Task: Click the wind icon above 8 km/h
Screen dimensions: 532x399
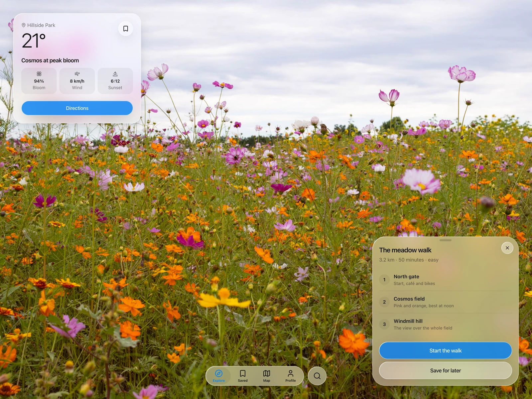Action: 77,74
